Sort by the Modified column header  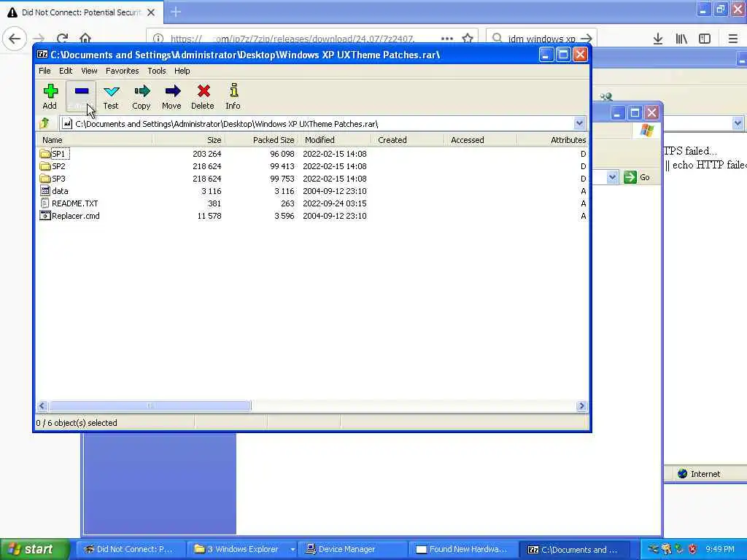(x=335, y=140)
